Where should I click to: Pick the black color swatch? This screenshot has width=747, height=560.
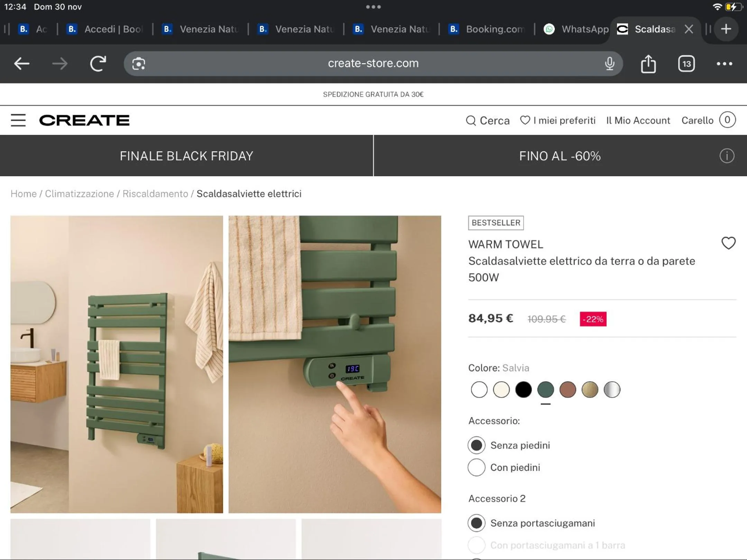coord(523,390)
